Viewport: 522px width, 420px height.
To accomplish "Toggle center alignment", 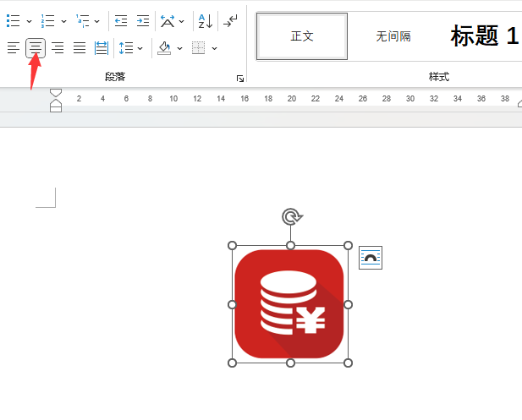I will point(36,48).
